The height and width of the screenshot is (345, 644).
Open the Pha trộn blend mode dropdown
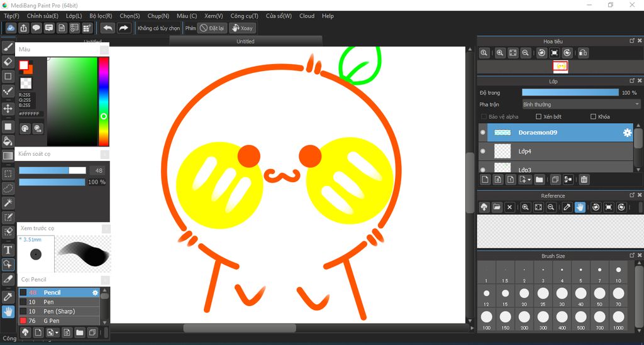point(580,104)
